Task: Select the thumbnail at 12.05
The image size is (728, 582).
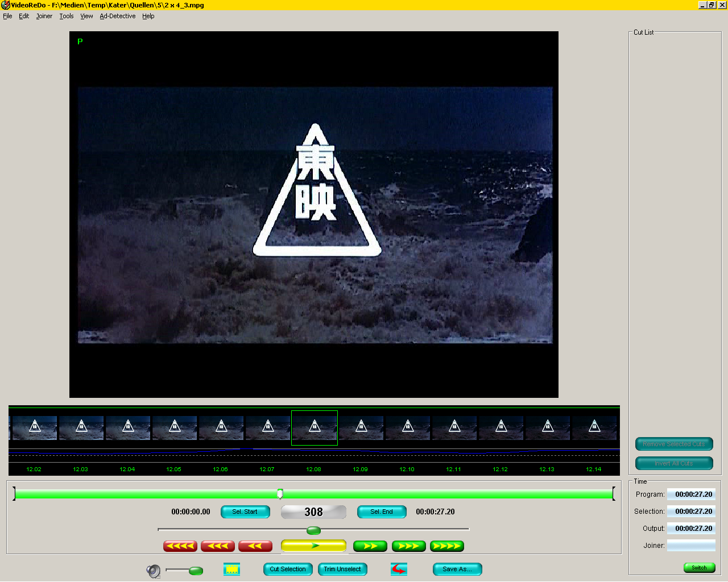Action: (x=175, y=428)
